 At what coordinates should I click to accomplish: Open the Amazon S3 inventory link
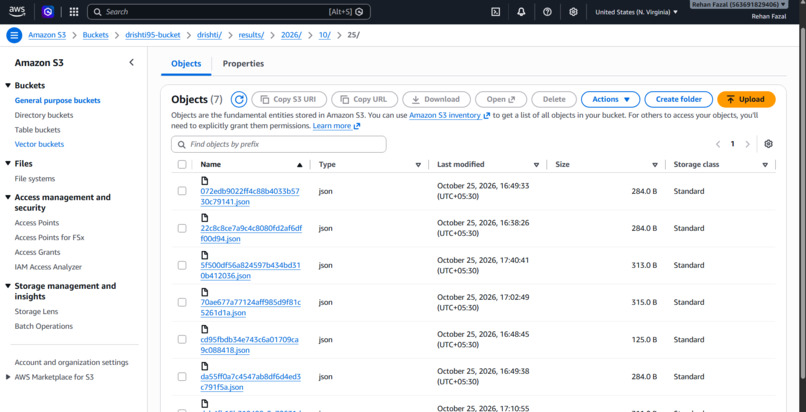tap(450, 116)
